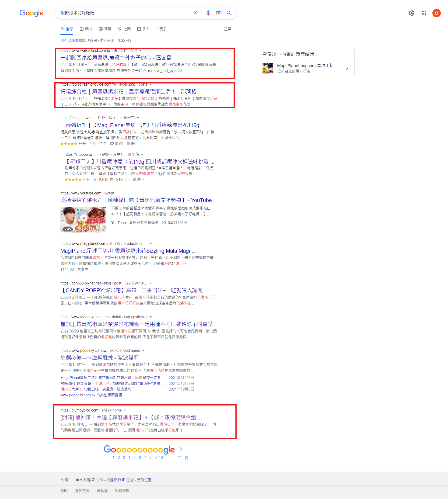This screenshot has height=499, width=448.
Task: Open 星球工坊青花椒麻米菓爆米花 result
Action: click(136, 324)
